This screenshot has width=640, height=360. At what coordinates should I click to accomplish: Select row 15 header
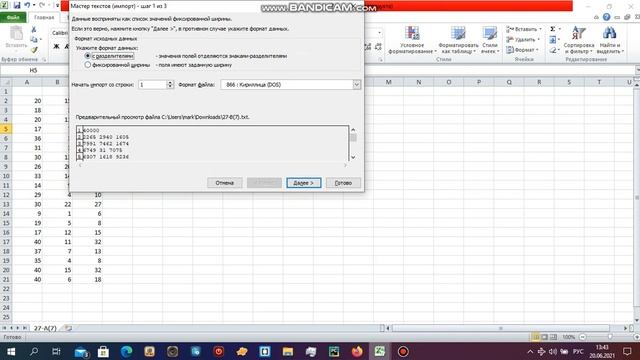6,223
